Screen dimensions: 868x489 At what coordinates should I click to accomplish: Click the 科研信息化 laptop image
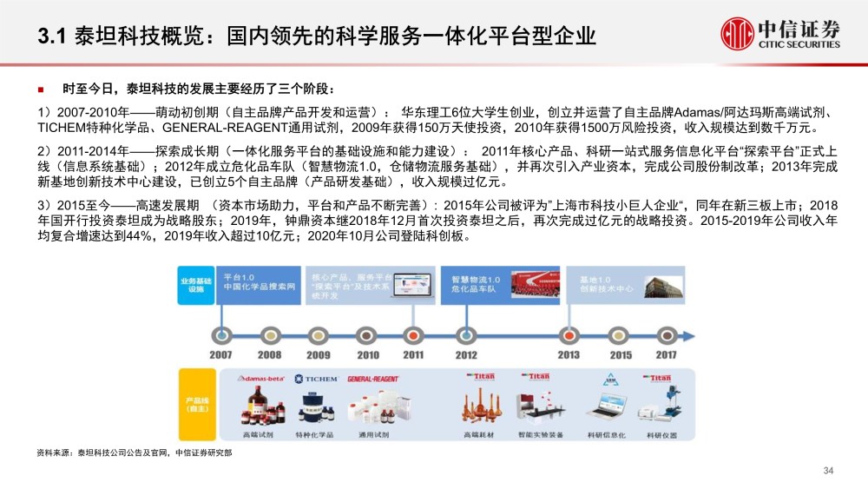click(x=606, y=407)
